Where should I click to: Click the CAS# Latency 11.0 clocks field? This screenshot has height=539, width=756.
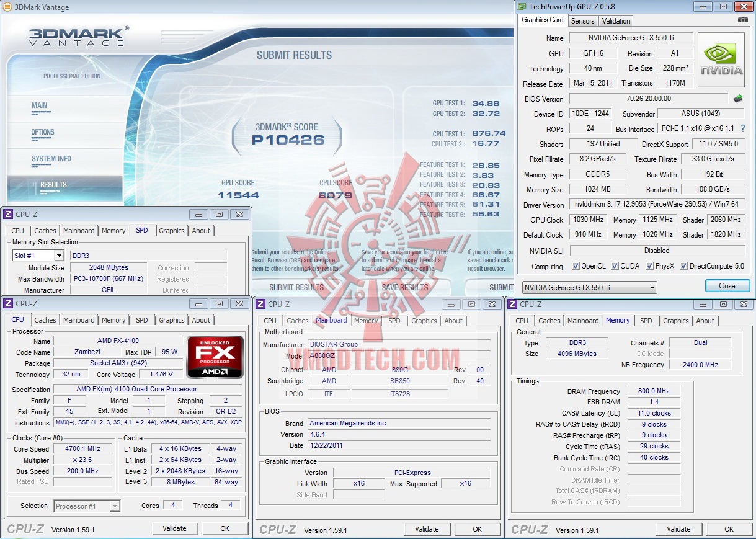[654, 413]
